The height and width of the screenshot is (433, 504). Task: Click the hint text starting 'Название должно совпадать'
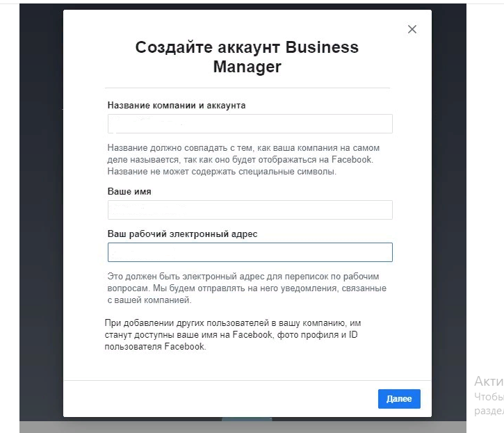pos(243,160)
